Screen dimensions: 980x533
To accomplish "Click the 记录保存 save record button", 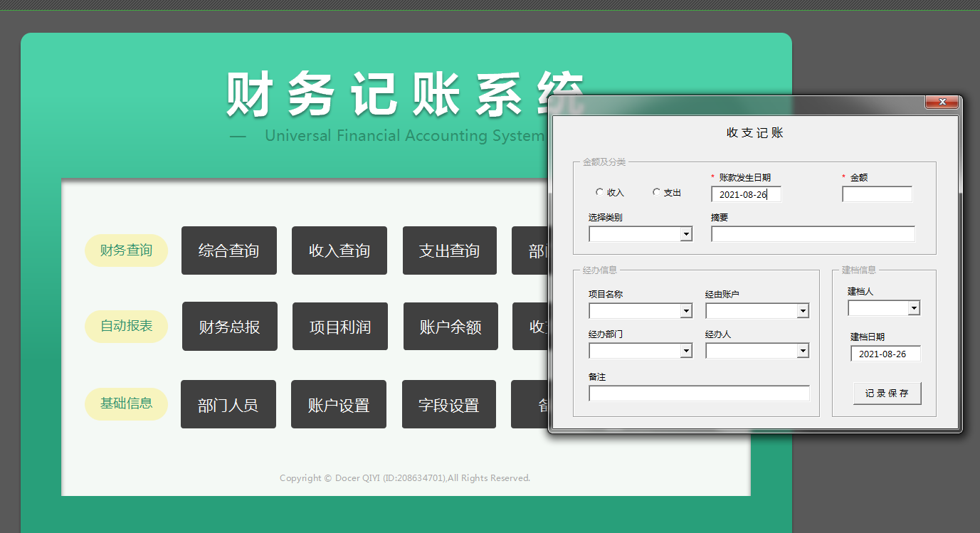I will pos(887,393).
